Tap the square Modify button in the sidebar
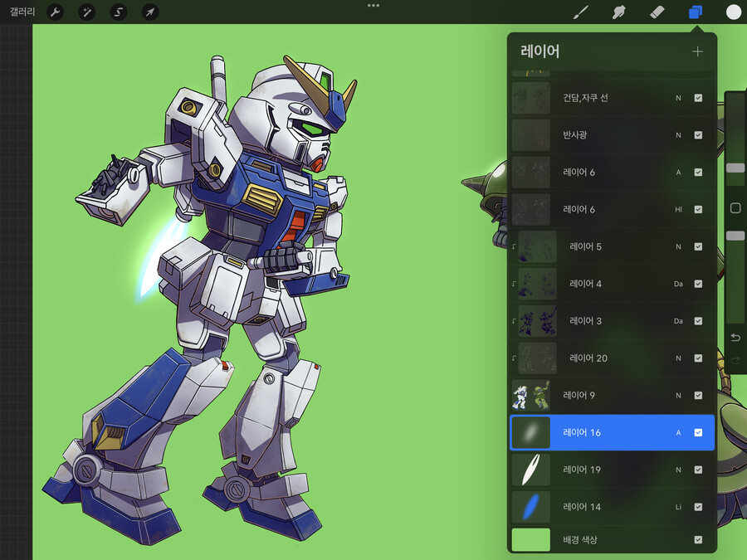The height and width of the screenshot is (560, 747). coord(735,207)
